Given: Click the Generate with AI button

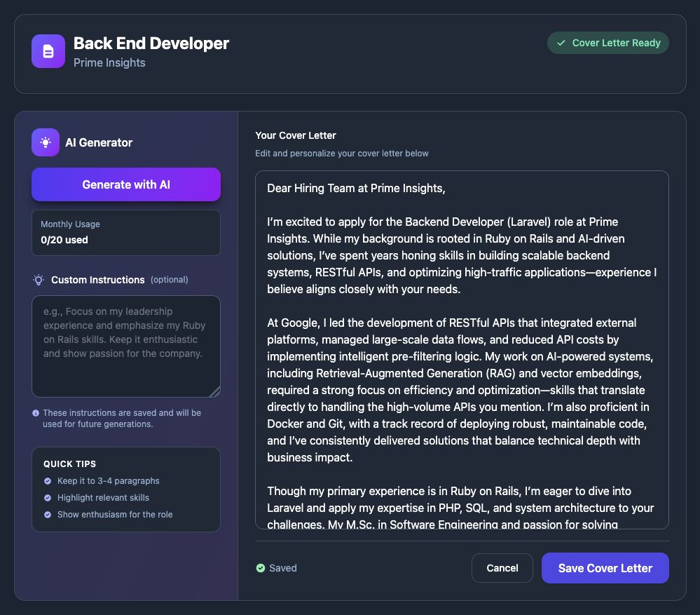Looking at the screenshot, I should [125, 184].
